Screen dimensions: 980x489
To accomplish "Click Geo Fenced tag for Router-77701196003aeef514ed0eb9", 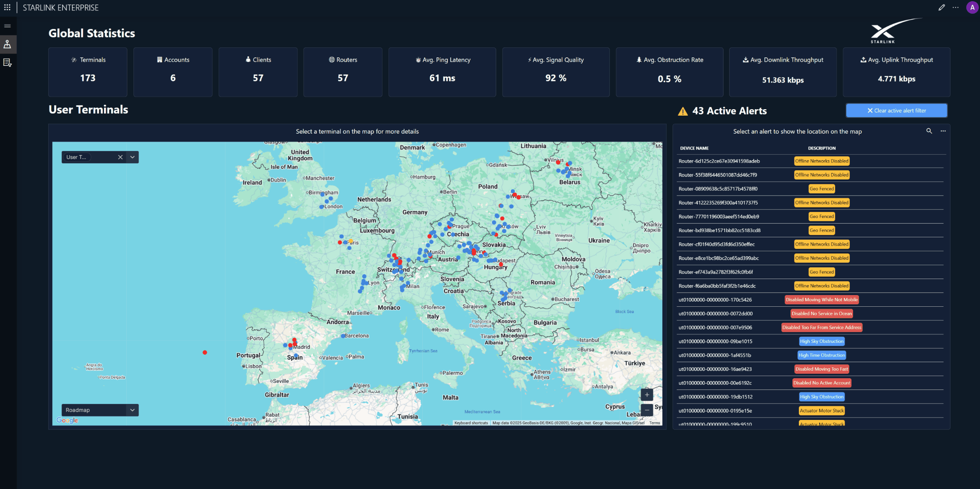I will pos(822,216).
